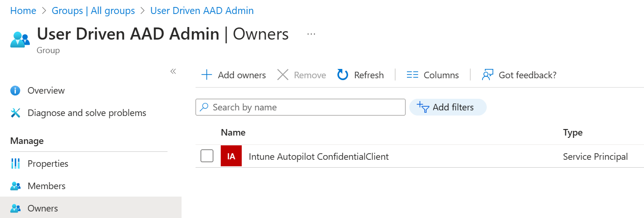Click the Overview info icon
Viewport: 644px width, 218px height.
coord(15,90)
